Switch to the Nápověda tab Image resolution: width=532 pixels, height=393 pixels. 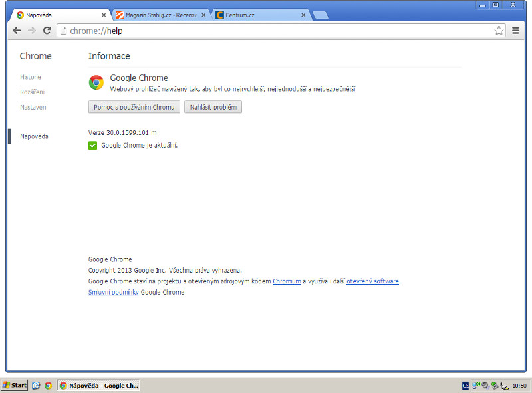[x=61, y=15]
